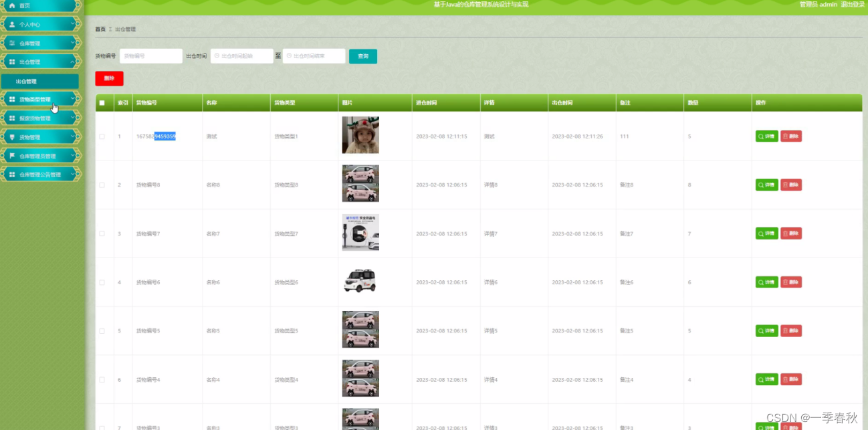Click the home icon beside 首页

tap(11, 5)
